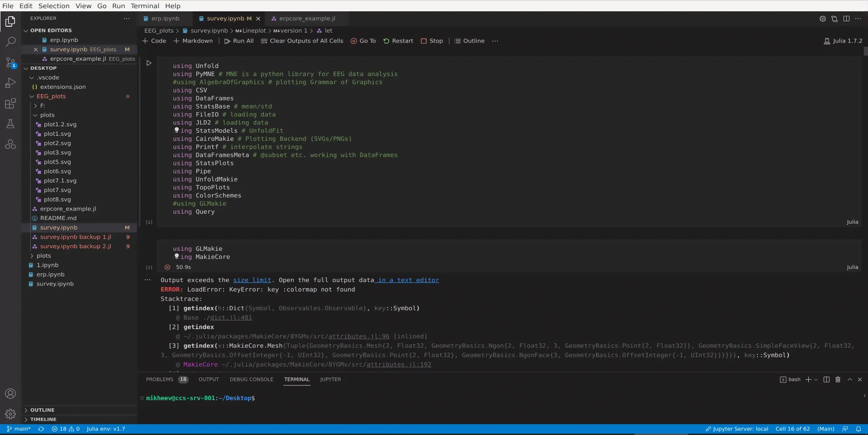Screen dimensions: 868x435
Task: Open the Search view in activity bar
Action: click(x=10, y=42)
